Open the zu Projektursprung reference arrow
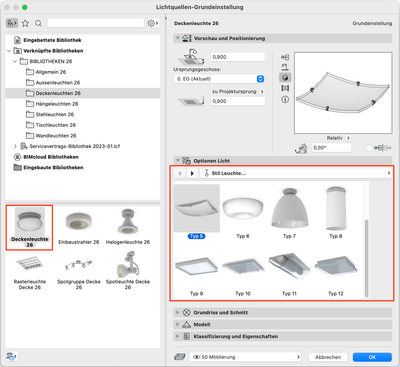Image resolution: width=400 pixels, height=367 pixels. [262, 91]
